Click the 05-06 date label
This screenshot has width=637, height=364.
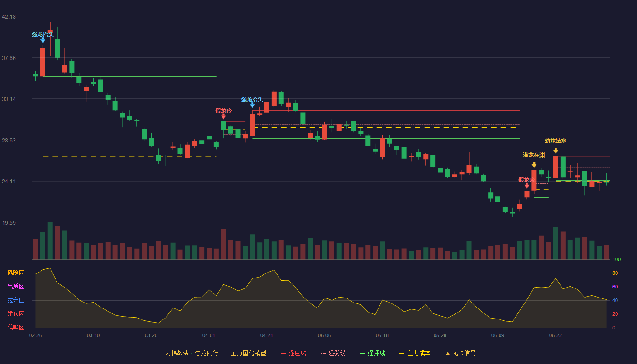click(324, 335)
